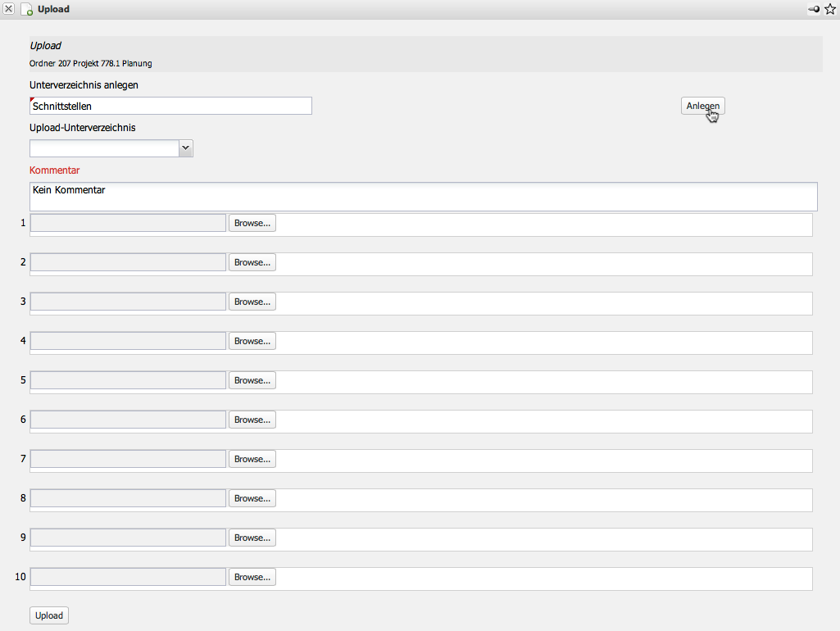Close the Upload panel with X icon

[9, 9]
